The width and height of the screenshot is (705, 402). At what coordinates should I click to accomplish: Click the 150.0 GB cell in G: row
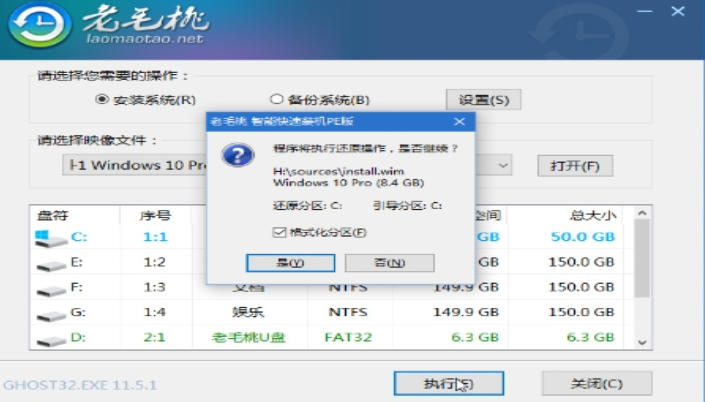click(x=581, y=312)
